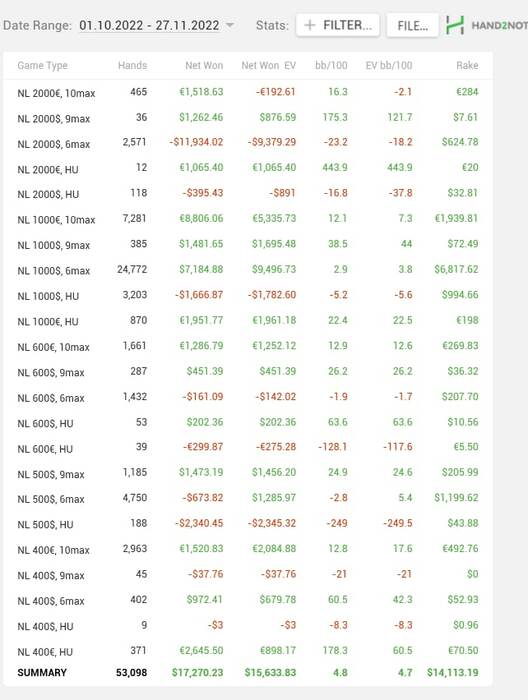This screenshot has height=700, width=528.
Task: Select the NL 2000$, 6max row
Action: click(x=248, y=142)
